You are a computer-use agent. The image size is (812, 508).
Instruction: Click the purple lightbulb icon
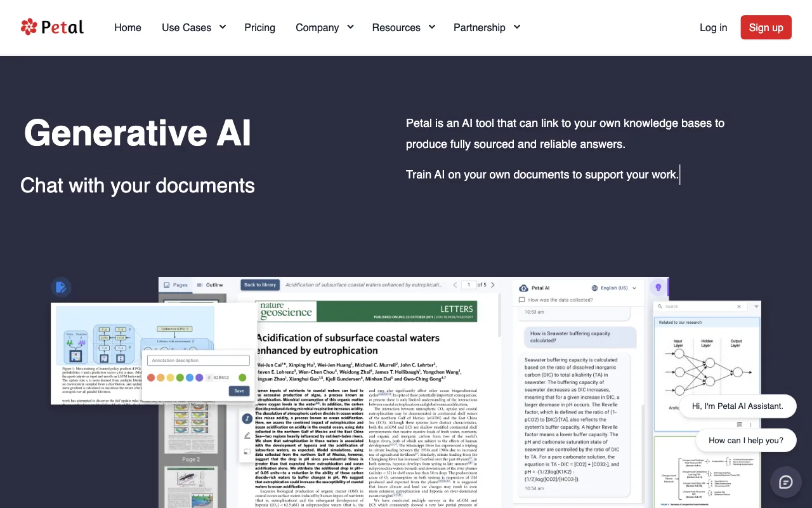[658, 288]
